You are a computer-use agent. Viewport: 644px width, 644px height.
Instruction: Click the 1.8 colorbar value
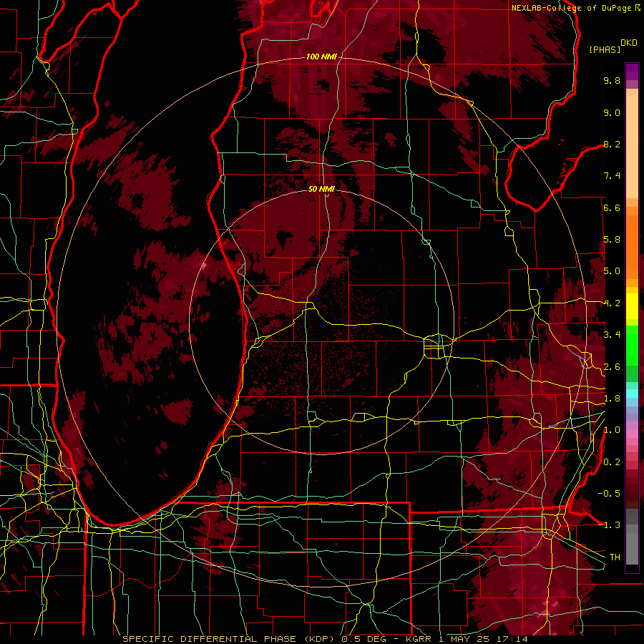coord(612,399)
